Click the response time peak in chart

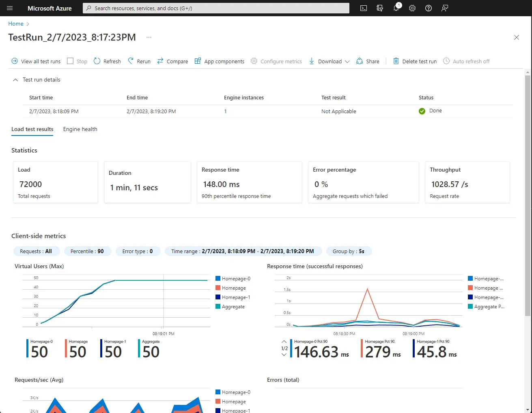(367, 289)
